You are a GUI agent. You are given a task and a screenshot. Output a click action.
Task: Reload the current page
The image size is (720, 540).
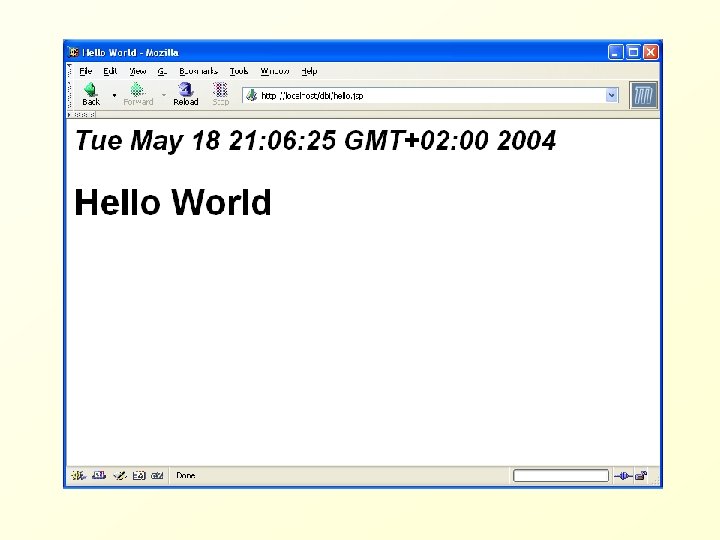(186, 94)
